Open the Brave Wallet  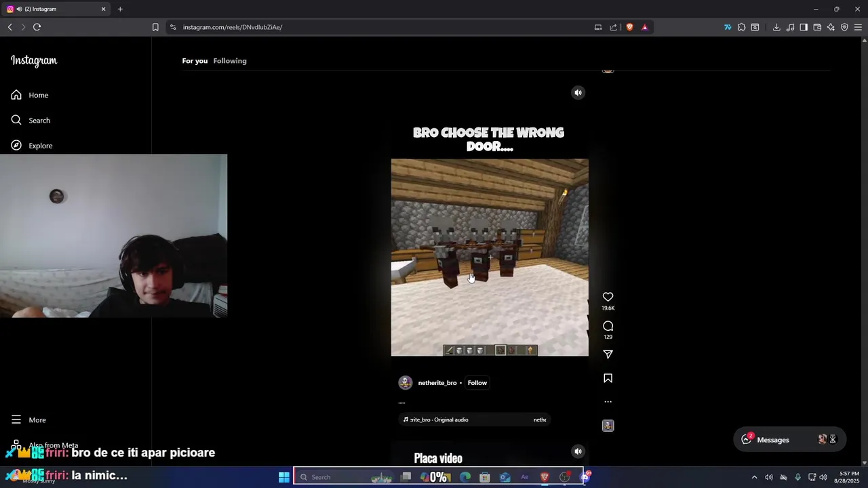pos(817,27)
